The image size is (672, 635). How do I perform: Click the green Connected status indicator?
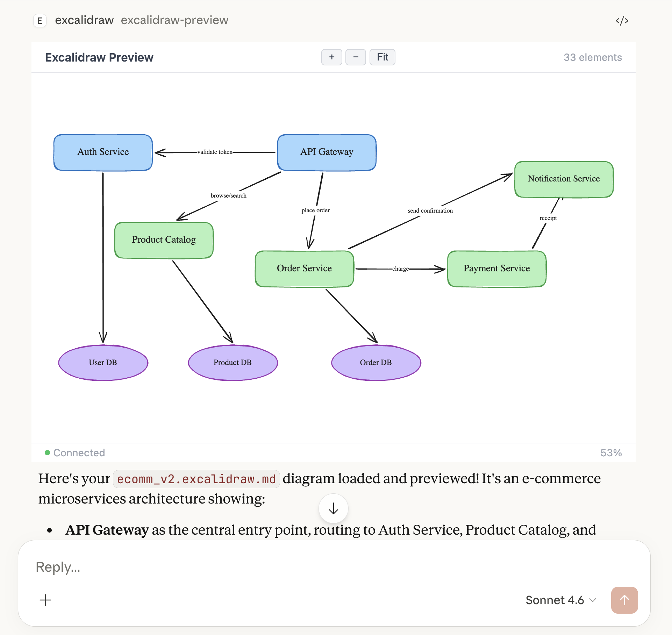coord(48,453)
